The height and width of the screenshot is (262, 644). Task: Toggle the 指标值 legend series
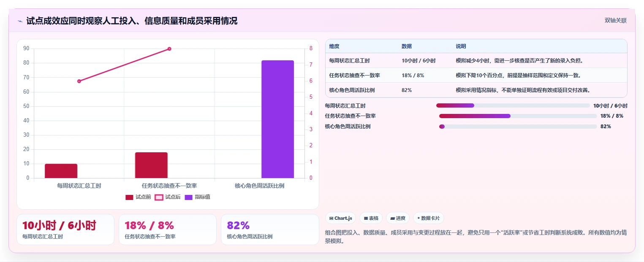197,197
